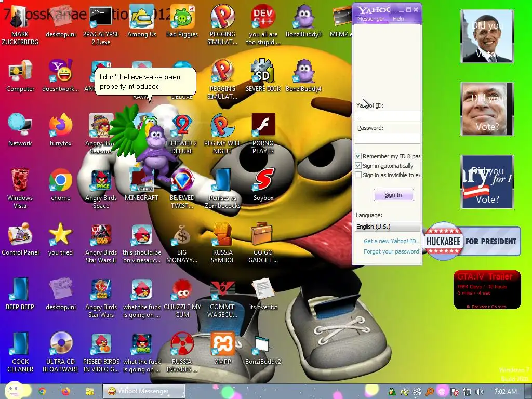
Task: Open the Among Us desktop icon
Action: [x=142, y=21]
